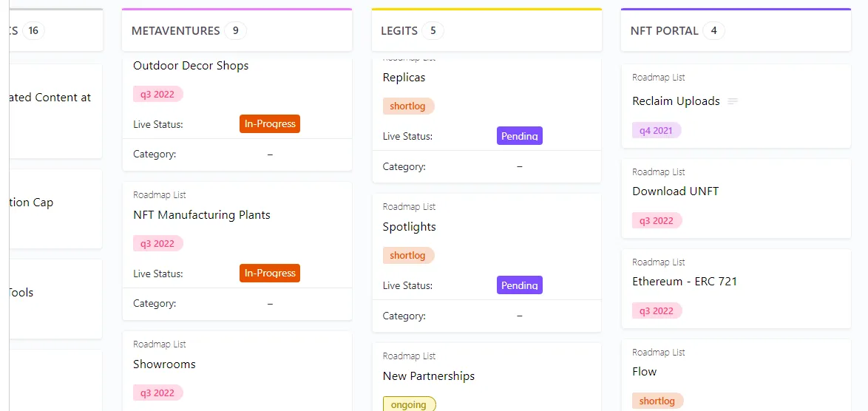Select the shortlog tag on Replicas
The height and width of the screenshot is (411, 868).
pyautogui.click(x=409, y=106)
